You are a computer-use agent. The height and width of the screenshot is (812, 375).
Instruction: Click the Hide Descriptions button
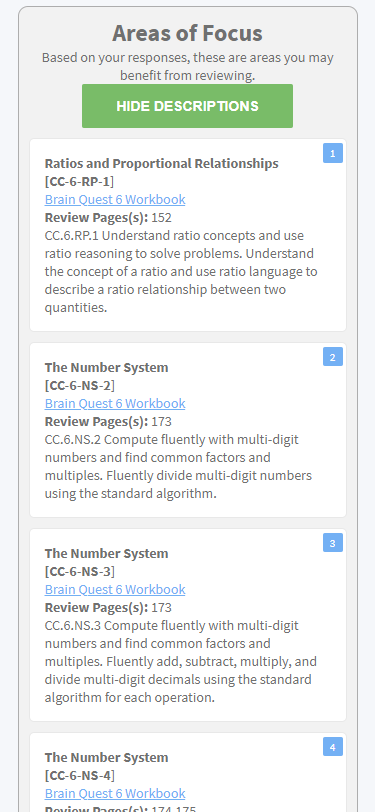click(x=187, y=106)
